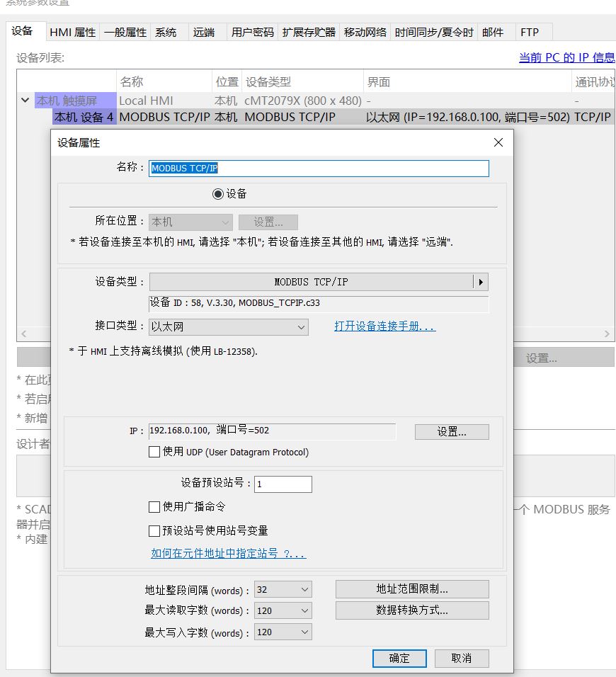Open 地址范围限制 settings
Image resolution: width=616 pixels, height=677 pixels.
(412, 589)
